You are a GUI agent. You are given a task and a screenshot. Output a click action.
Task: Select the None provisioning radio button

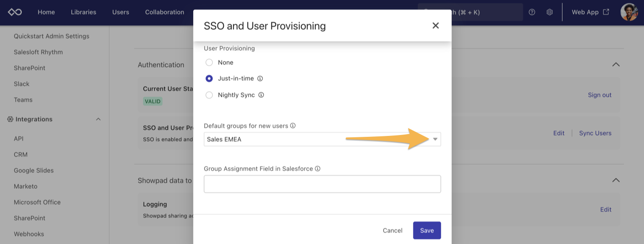coord(209,62)
